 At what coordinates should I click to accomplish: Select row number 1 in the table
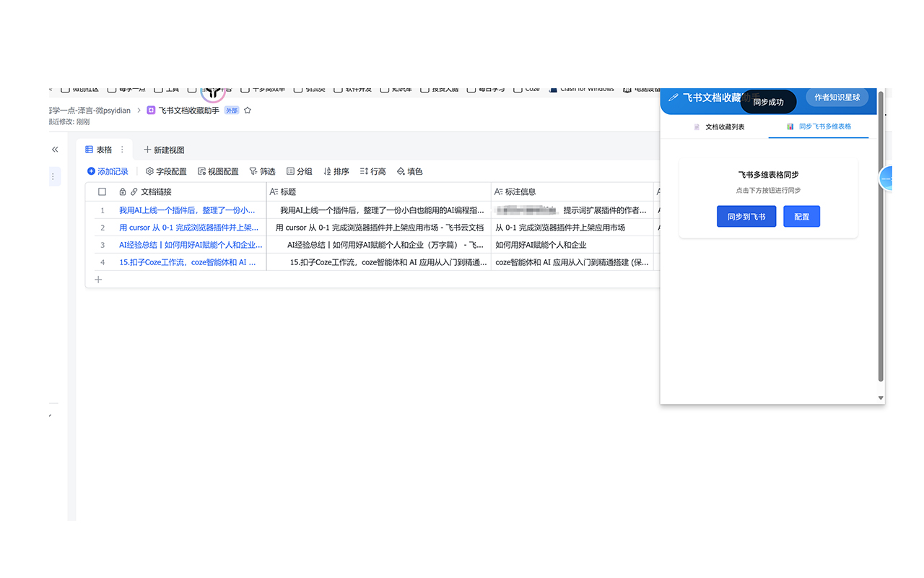pyautogui.click(x=103, y=210)
